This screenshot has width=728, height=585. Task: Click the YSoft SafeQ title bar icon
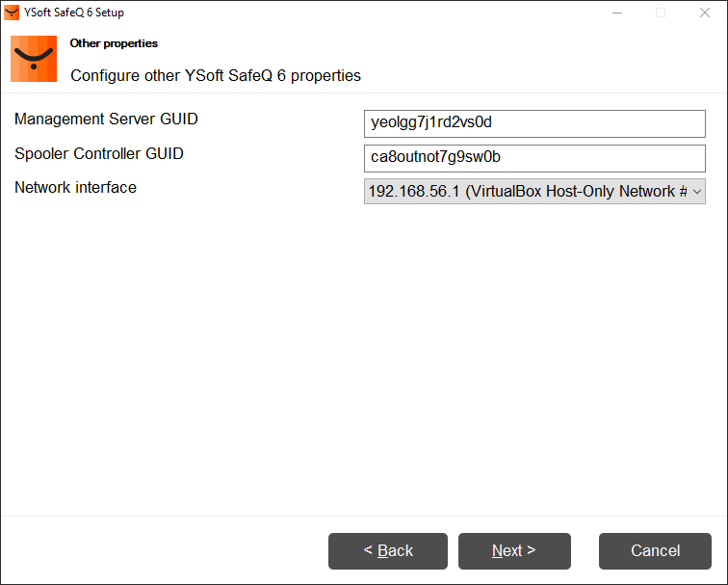12,13
